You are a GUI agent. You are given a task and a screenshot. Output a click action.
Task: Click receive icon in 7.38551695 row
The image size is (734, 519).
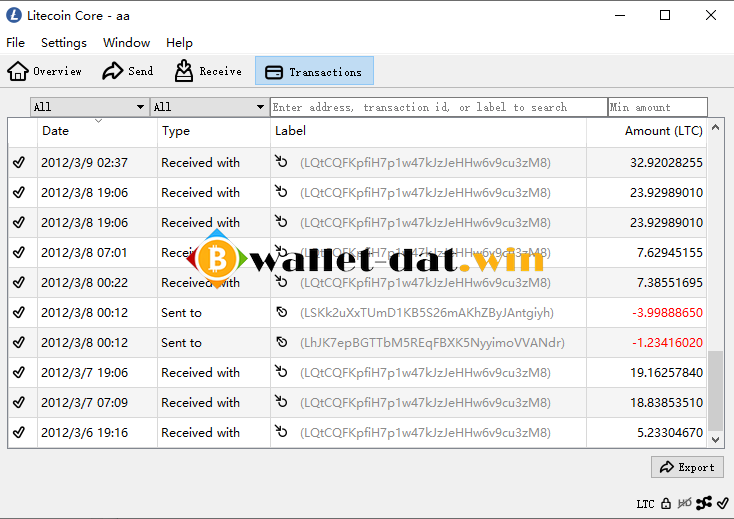click(x=281, y=282)
